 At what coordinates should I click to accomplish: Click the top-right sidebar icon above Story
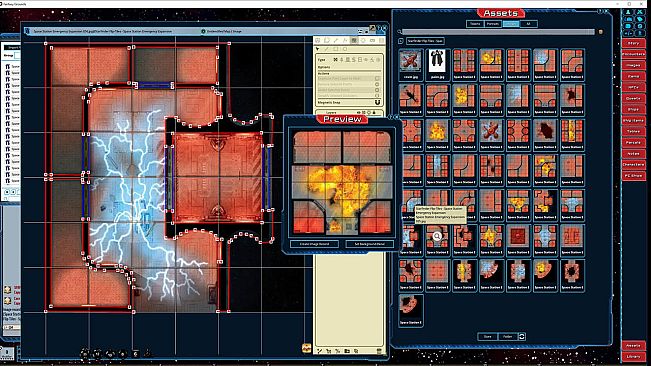point(640,12)
